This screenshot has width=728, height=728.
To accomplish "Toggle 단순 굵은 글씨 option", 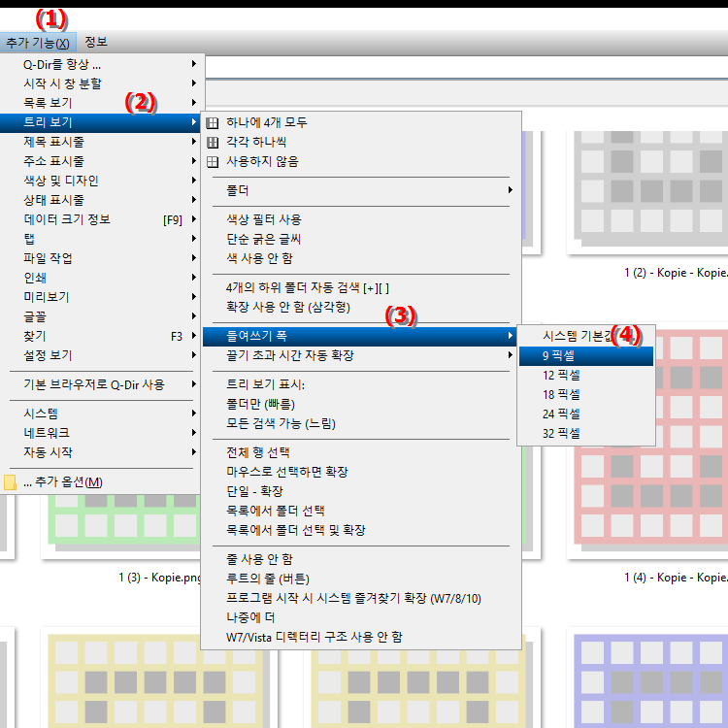I will click(361, 240).
